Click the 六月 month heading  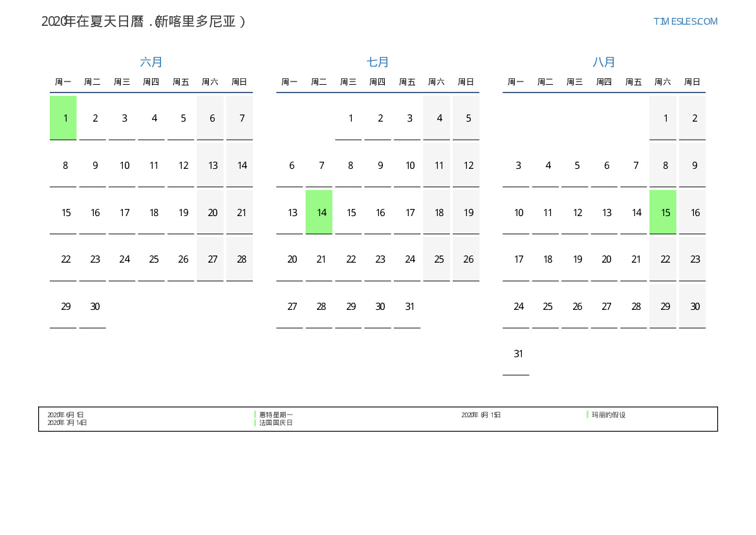151,62
